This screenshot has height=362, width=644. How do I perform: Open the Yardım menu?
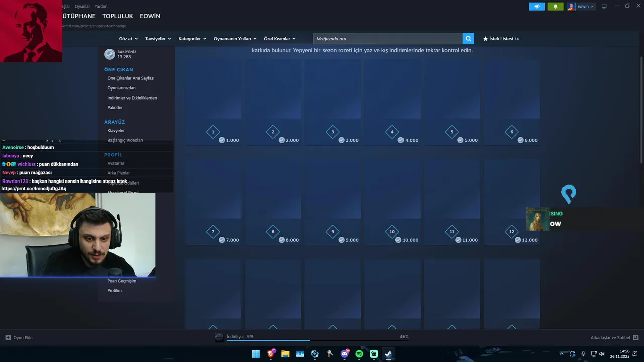point(101,6)
